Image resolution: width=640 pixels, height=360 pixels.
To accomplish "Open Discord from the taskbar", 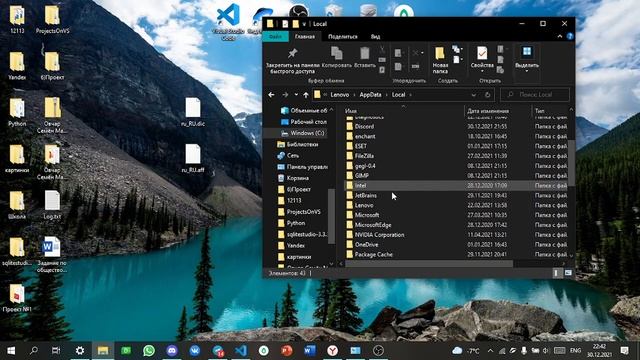I will [x=172, y=351].
